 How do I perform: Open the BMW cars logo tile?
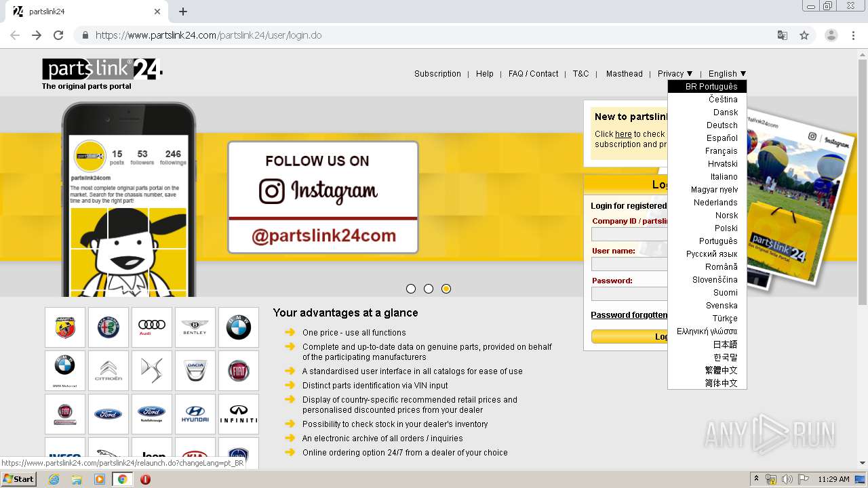[x=239, y=327]
